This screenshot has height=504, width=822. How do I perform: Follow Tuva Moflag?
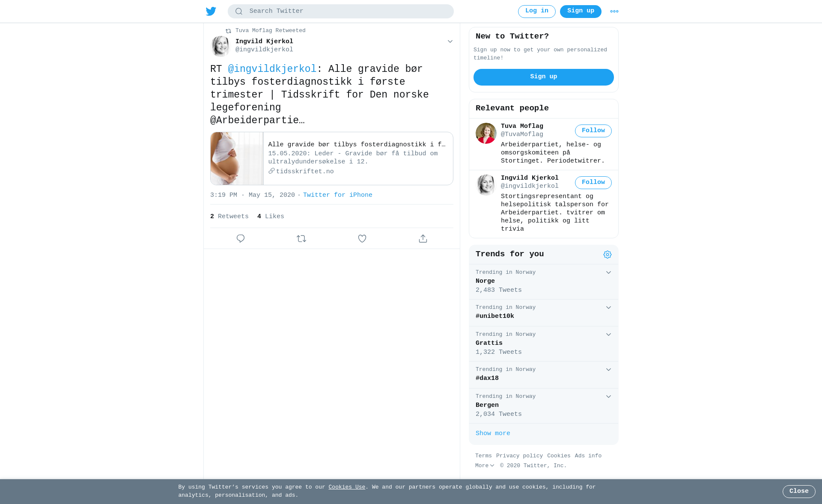593,131
